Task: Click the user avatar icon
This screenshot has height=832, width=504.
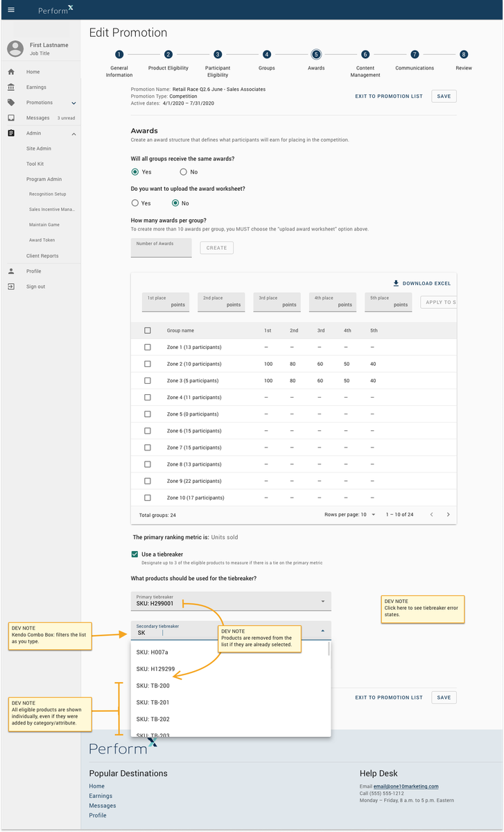Action: (15, 49)
